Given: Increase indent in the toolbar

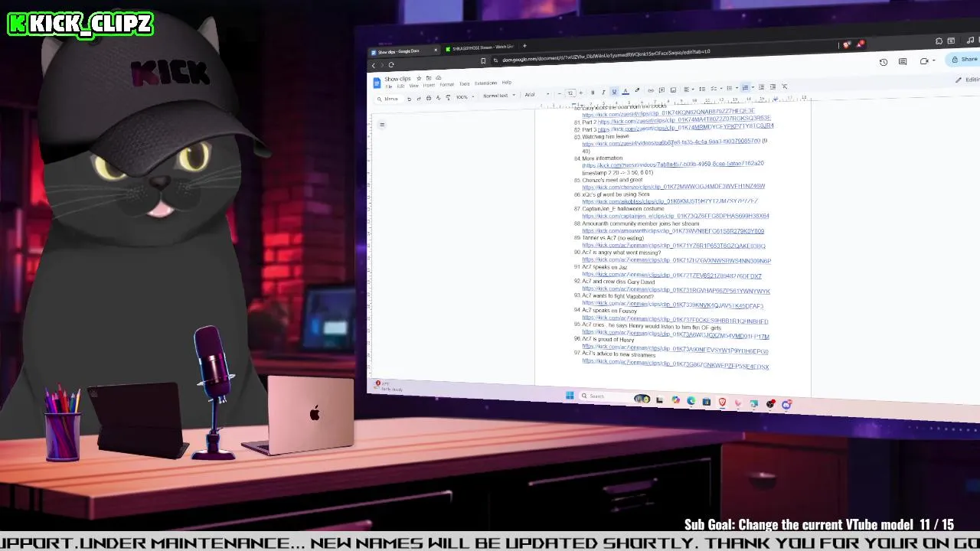Looking at the screenshot, I should tap(773, 86).
